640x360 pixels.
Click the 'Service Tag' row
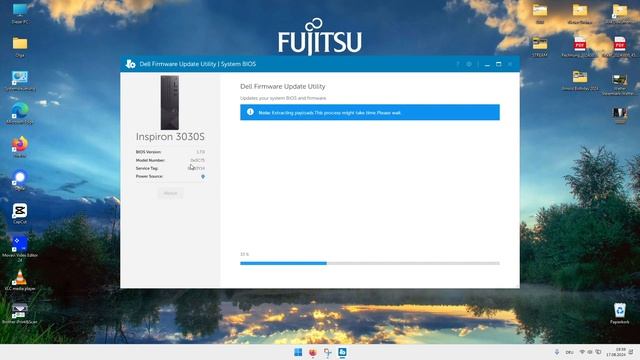(x=170, y=168)
